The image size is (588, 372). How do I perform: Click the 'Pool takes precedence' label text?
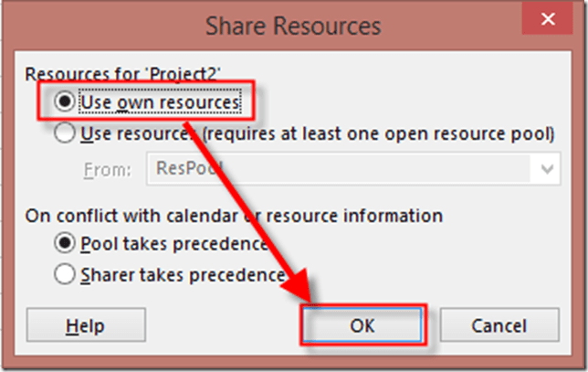[173, 244]
